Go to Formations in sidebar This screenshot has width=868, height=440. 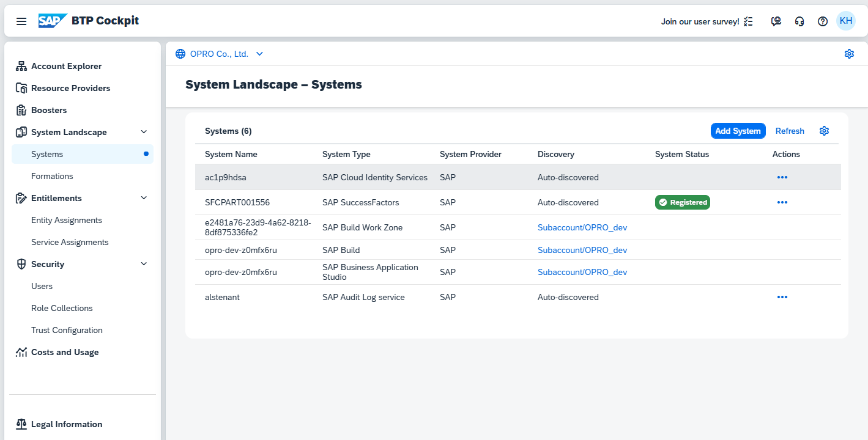[52, 176]
